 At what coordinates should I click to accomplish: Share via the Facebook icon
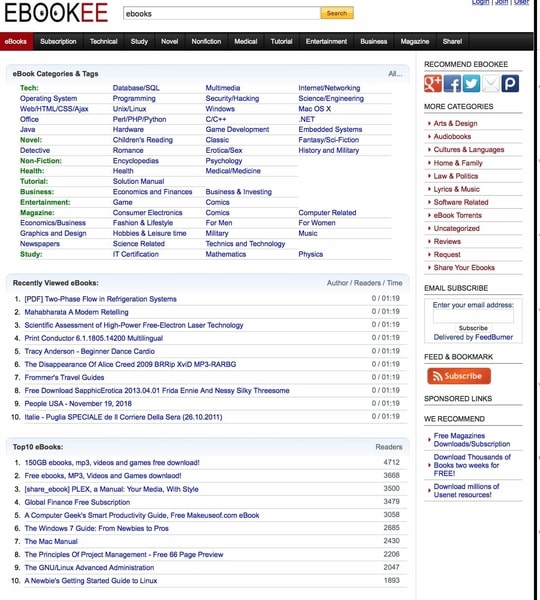click(x=452, y=83)
